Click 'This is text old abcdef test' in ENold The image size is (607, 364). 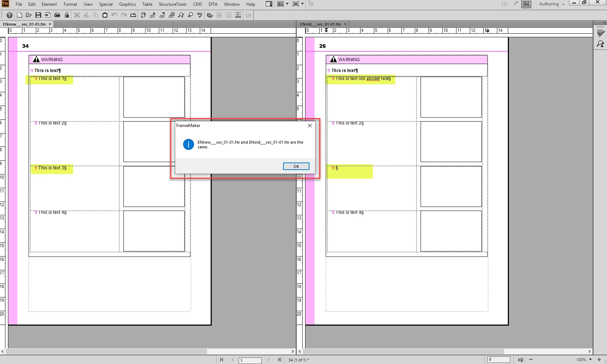coord(363,79)
